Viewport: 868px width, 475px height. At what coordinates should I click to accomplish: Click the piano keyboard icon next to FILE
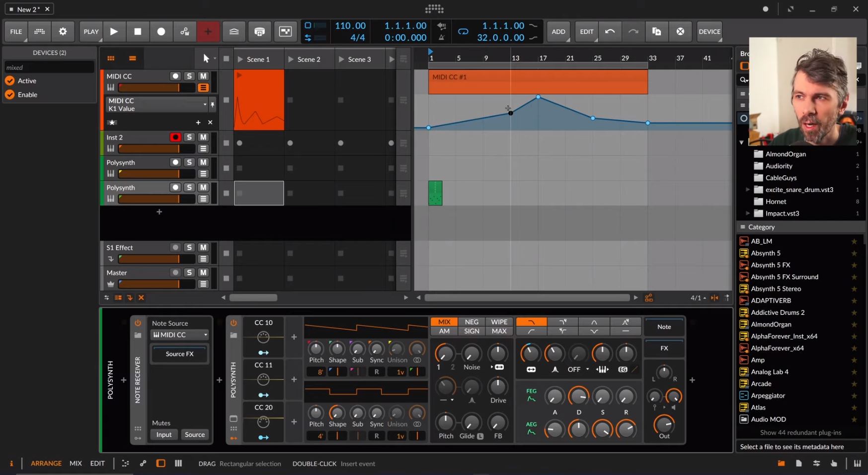tap(39, 31)
